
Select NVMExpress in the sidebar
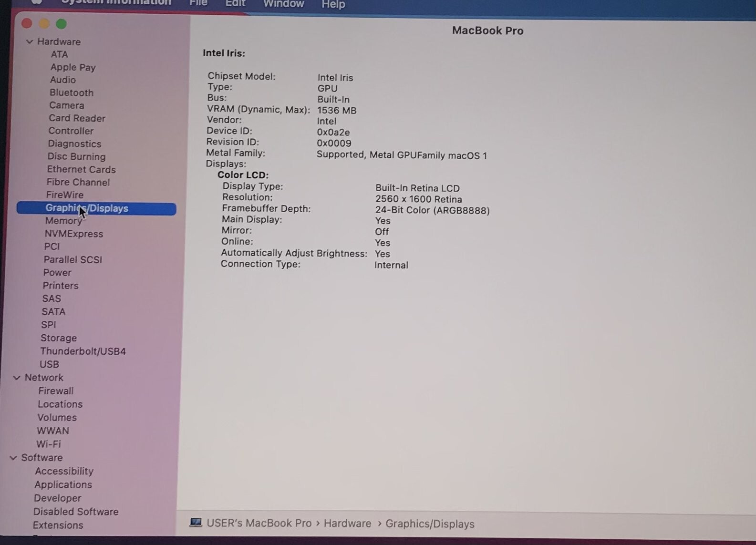pyautogui.click(x=73, y=234)
